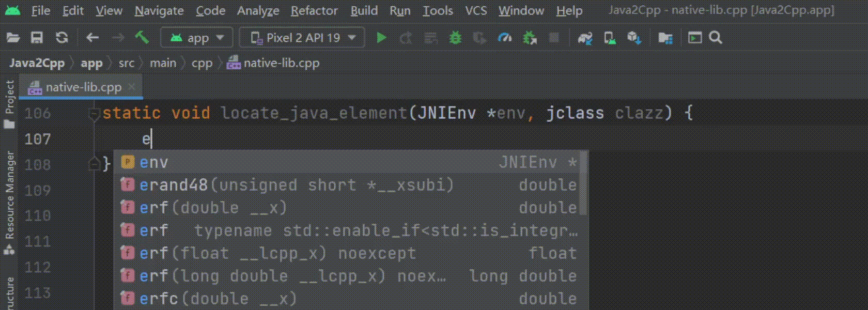Open the Refactor menu
Screen dimensions: 868x310
click(x=314, y=11)
